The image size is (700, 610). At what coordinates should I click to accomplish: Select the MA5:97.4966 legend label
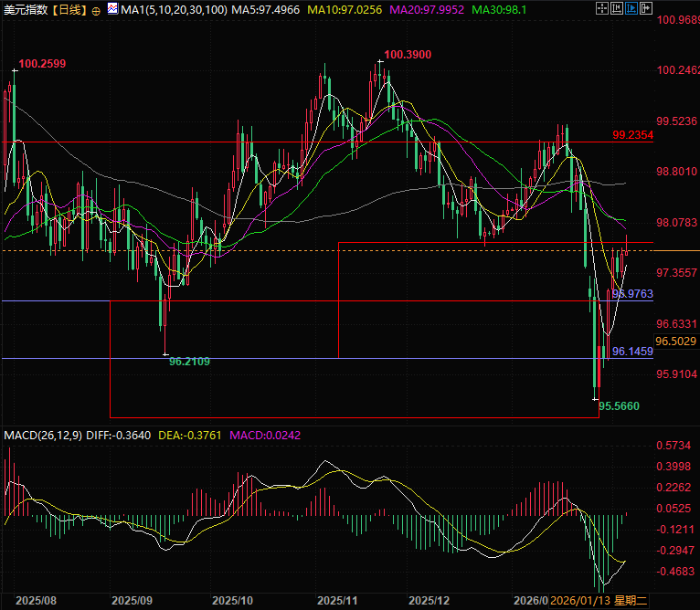[x=267, y=9]
